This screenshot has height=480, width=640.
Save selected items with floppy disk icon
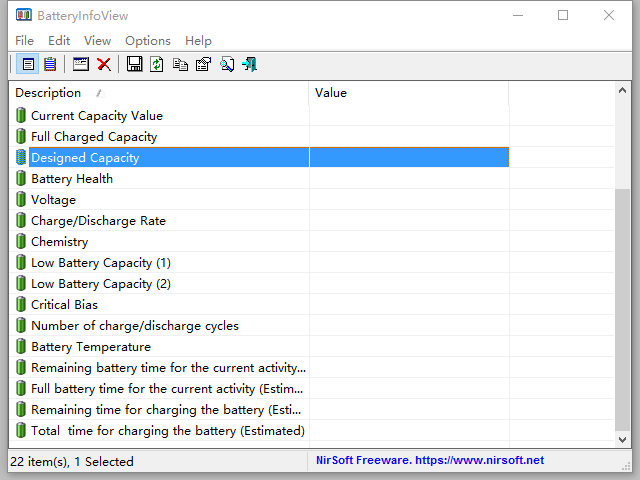[x=135, y=65]
